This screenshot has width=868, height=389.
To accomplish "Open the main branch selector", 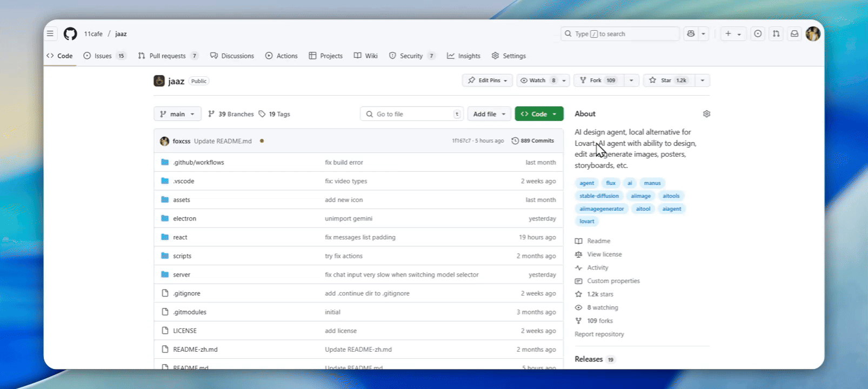I will point(177,114).
